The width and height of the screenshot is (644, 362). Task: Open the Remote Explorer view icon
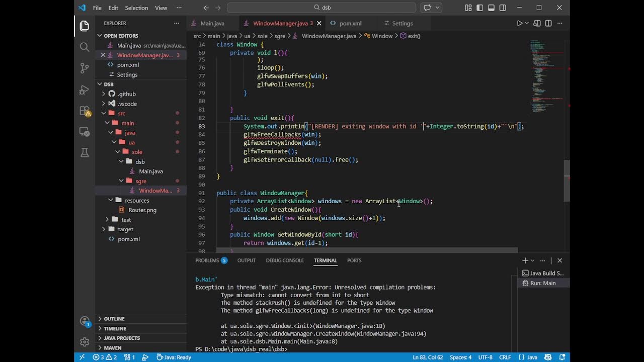click(84, 132)
